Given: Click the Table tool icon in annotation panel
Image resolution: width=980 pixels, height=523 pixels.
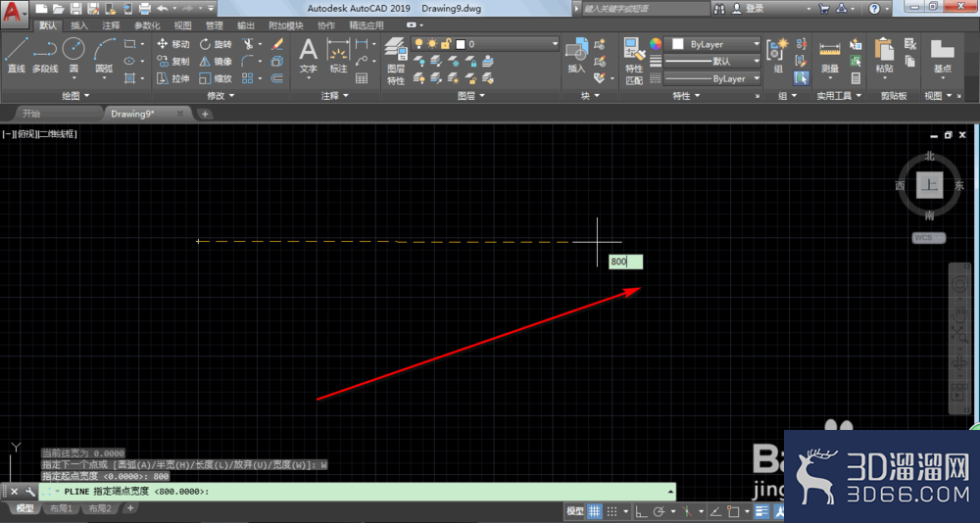Looking at the screenshot, I should [x=362, y=78].
